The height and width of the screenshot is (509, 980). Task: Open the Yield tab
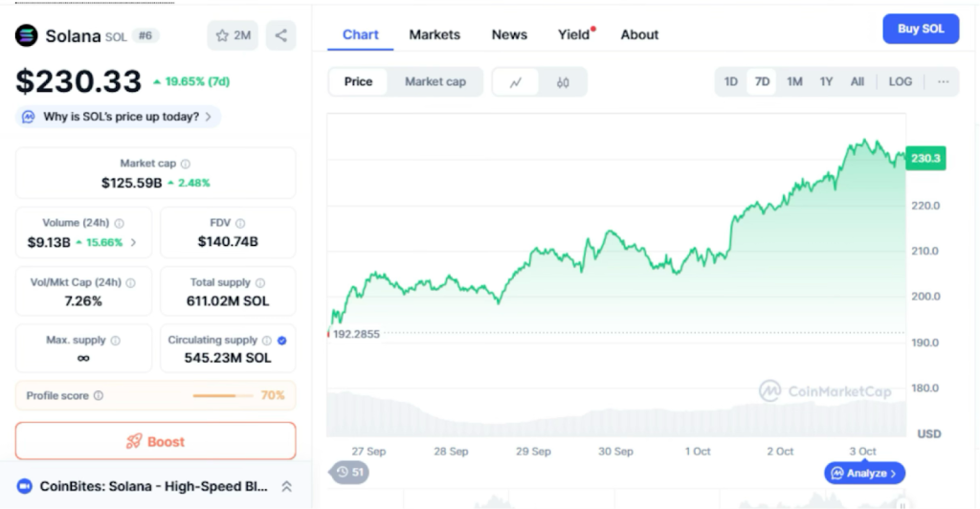click(x=574, y=34)
